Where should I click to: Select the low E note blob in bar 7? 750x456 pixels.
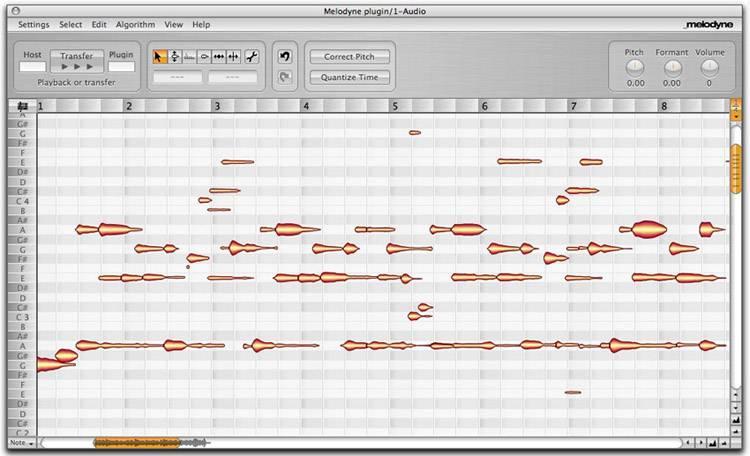pos(573,392)
